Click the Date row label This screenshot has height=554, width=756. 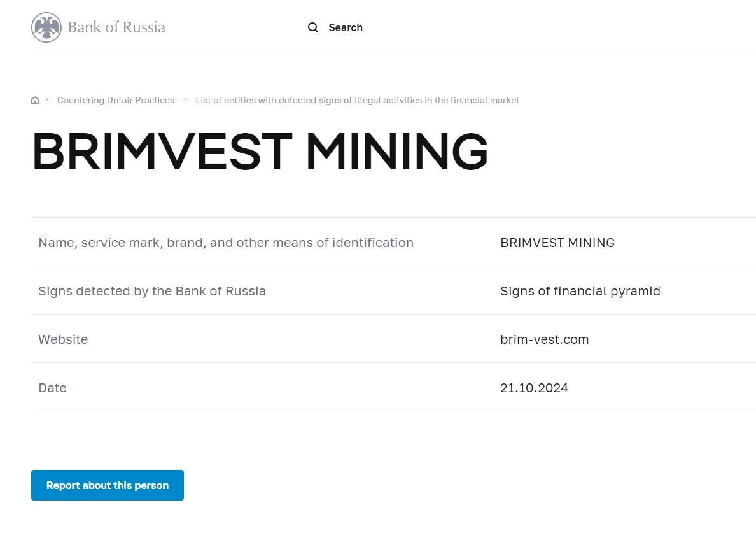[52, 388]
